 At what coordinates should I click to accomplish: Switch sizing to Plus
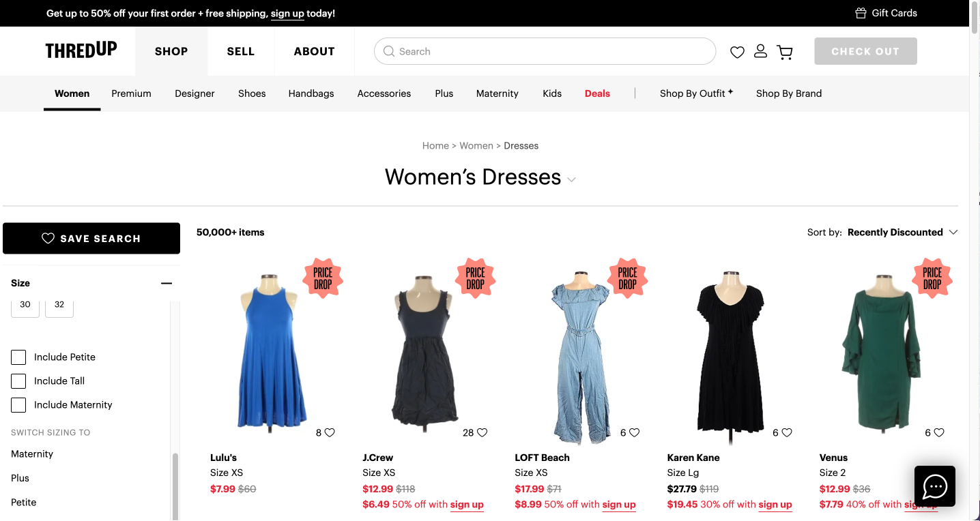click(x=20, y=478)
